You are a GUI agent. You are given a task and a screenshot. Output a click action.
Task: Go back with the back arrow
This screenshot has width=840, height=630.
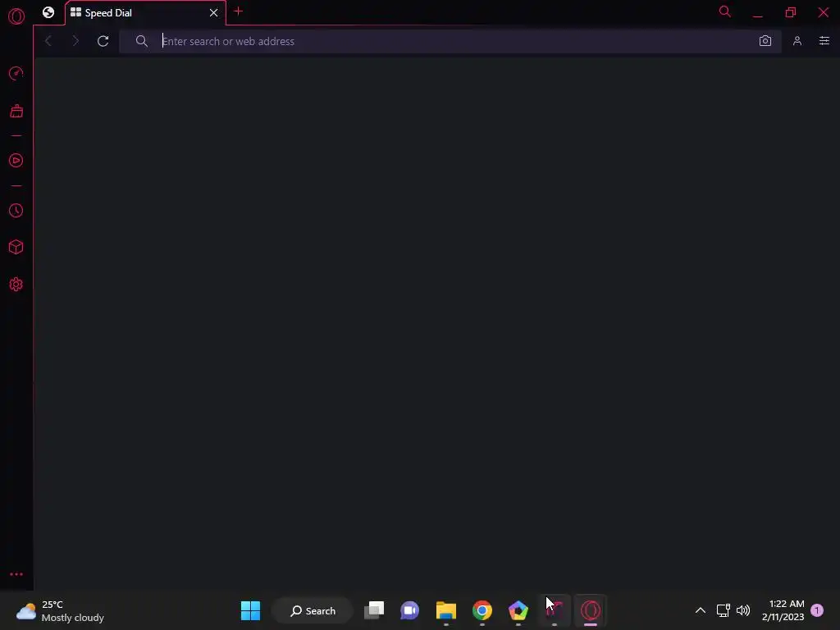[x=48, y=41]
